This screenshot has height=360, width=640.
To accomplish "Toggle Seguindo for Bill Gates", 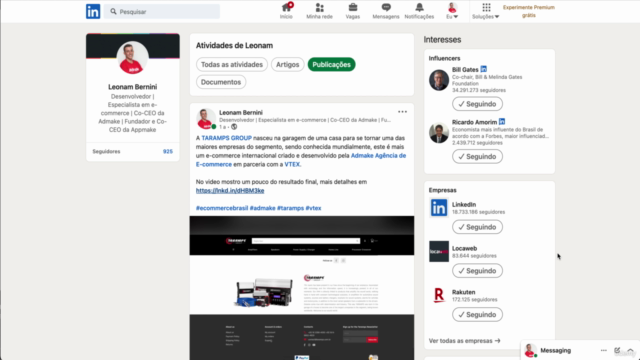I will pos(477,104).
